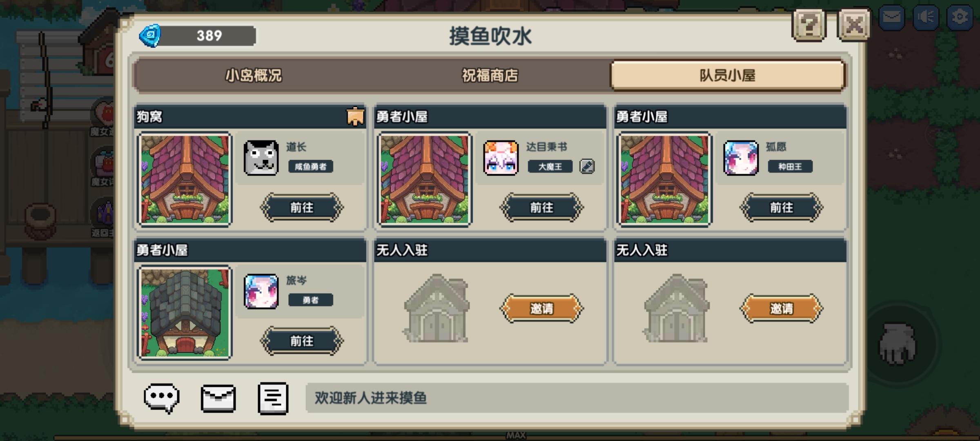Click 旅岑's grey-roof house thumbnail
Image resolution: width=980 pixels, height=441 pixels.
pyautogui.click(x=185, y=313)
